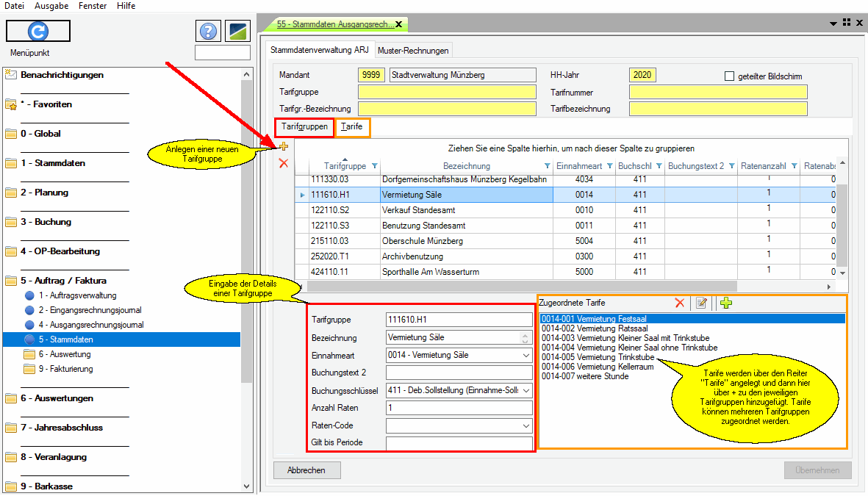This screenshot has width=868, height=496.
Task: Add assigned Tarif with green plus icon
Action: [726, 303]
